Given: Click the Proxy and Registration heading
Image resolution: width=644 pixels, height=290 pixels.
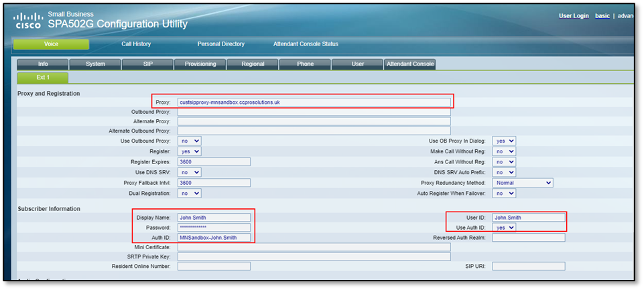Looking at the screenshot, I should point(48,93).
